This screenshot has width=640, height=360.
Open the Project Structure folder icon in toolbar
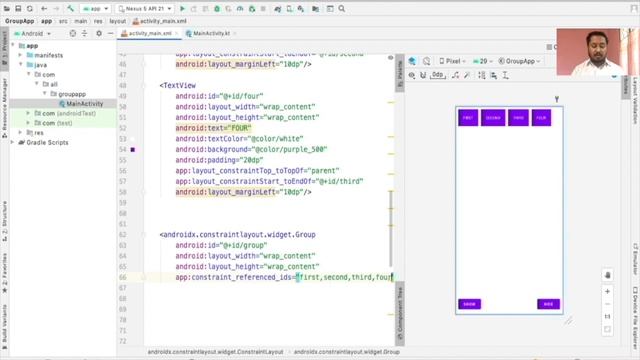pos(316,9)
